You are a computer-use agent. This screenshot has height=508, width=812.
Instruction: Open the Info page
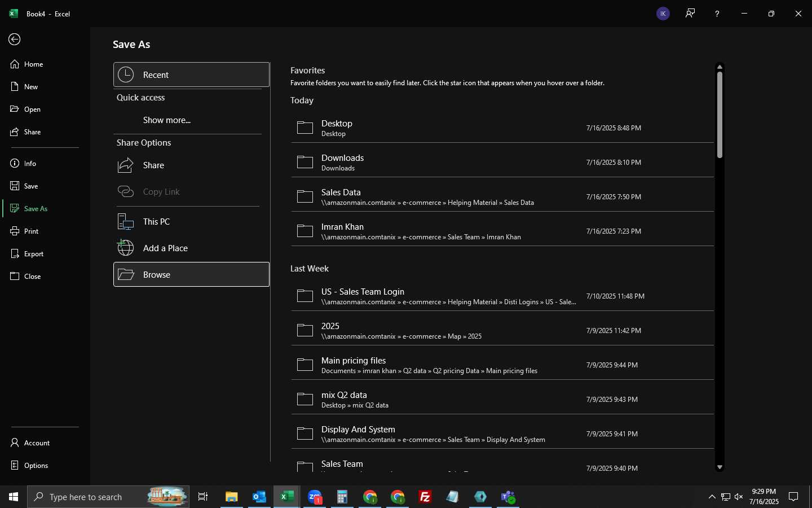pos(45,164)
